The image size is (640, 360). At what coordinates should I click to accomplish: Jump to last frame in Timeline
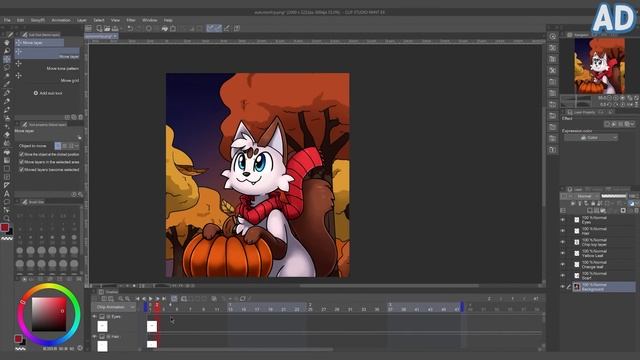[164, 299]
